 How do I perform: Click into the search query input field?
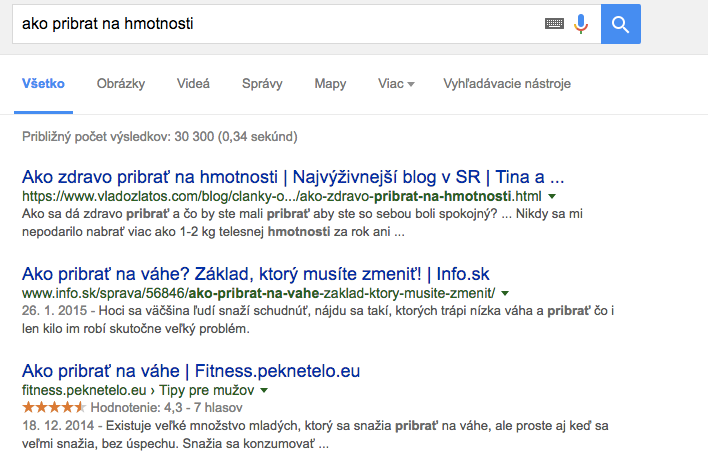[x=278, y=24]
